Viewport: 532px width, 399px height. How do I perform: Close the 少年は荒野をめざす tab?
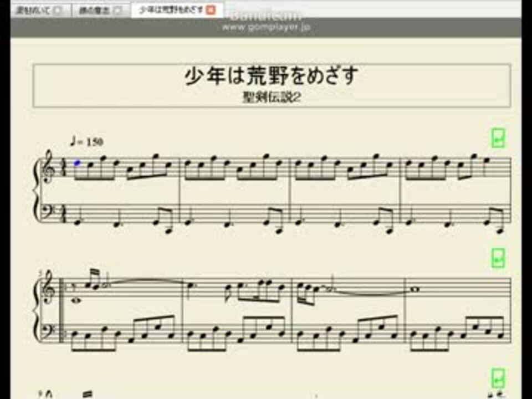pyautogui.click(x=211, y=10)
